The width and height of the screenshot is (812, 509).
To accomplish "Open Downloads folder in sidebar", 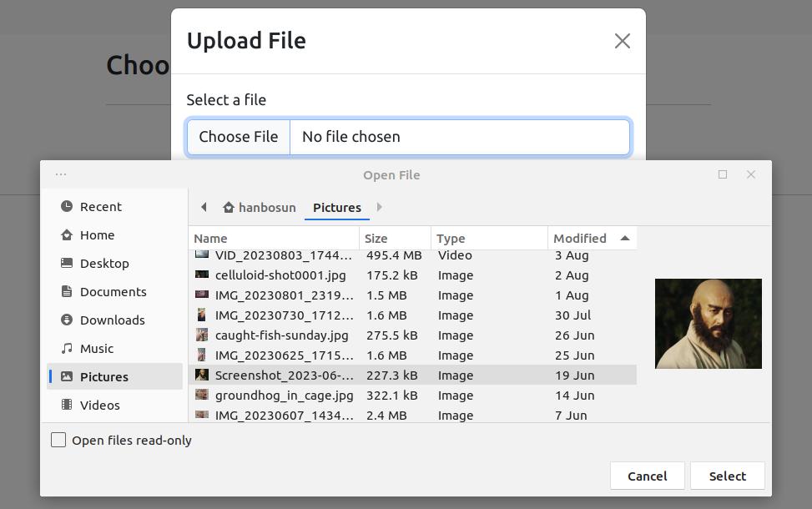I will click(112, 320).
